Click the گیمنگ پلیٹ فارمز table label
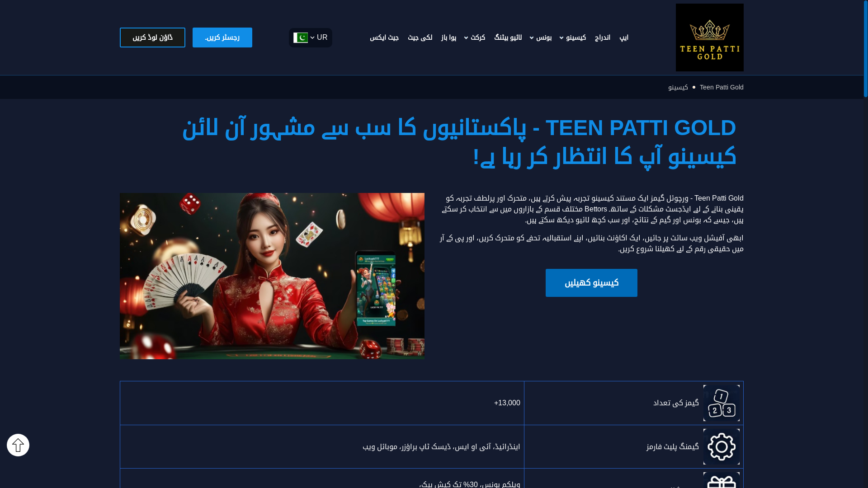Image resolution: width=868 pixels, height=488 pixels. tap(673, 446)
